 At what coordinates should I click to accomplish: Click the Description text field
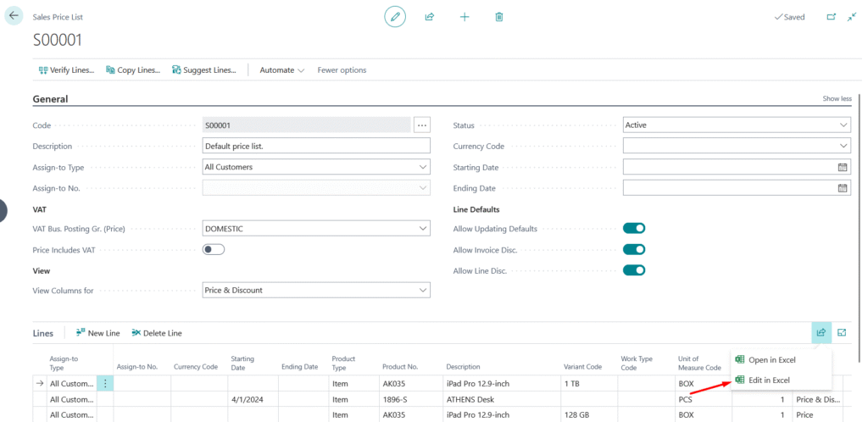point(316,147)
